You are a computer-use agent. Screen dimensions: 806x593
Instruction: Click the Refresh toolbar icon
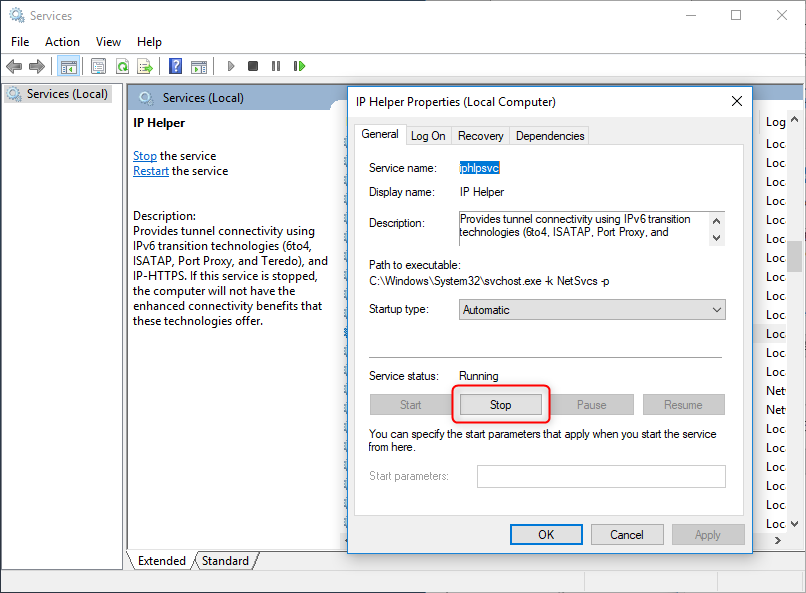[x=122, y=67]
